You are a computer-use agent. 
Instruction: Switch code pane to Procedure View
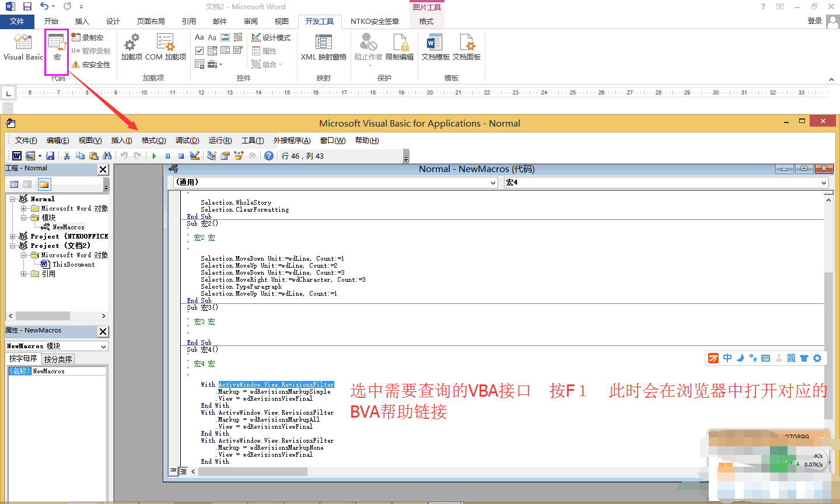tap(173, 471)
